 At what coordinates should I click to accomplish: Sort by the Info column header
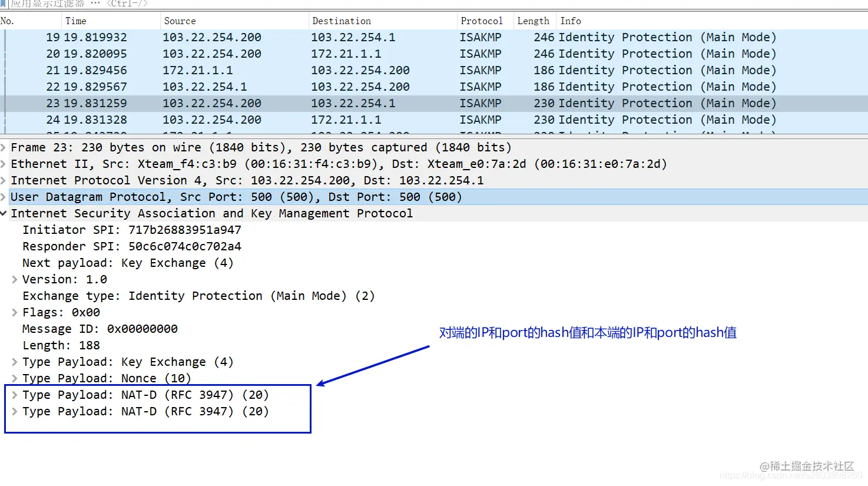coord(711,21)
